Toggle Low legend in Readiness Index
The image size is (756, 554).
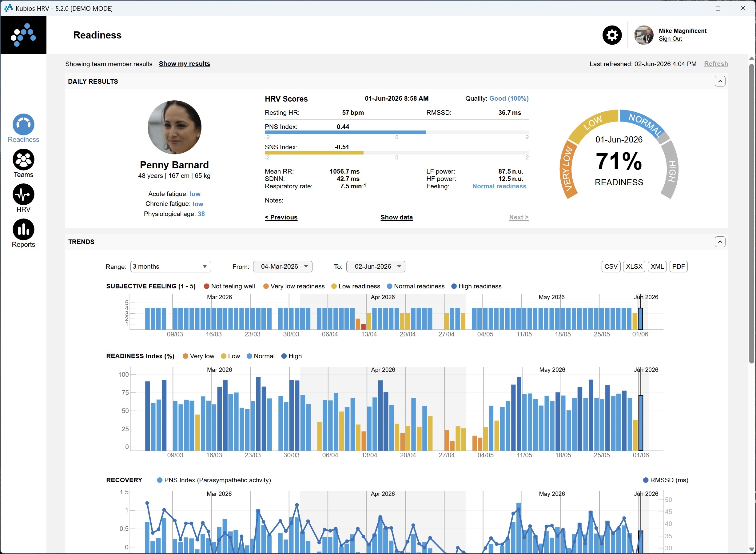pyautogui.click(x=230, y=356)
